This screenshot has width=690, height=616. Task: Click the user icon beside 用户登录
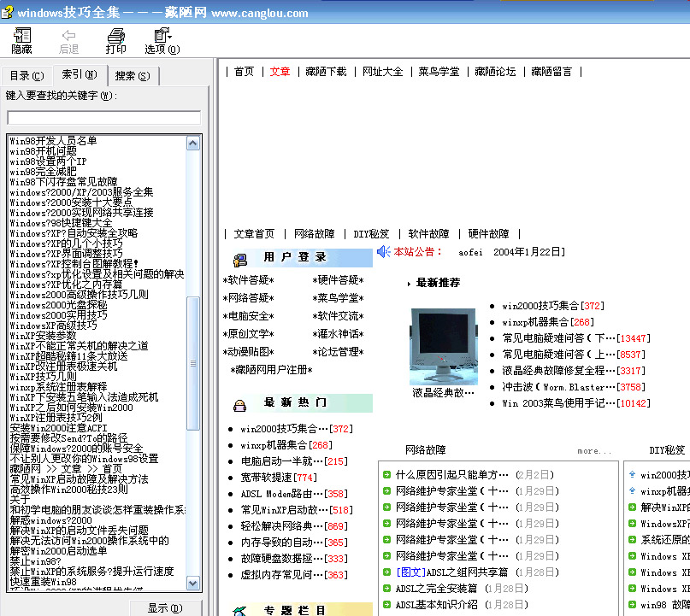[240, 259]
